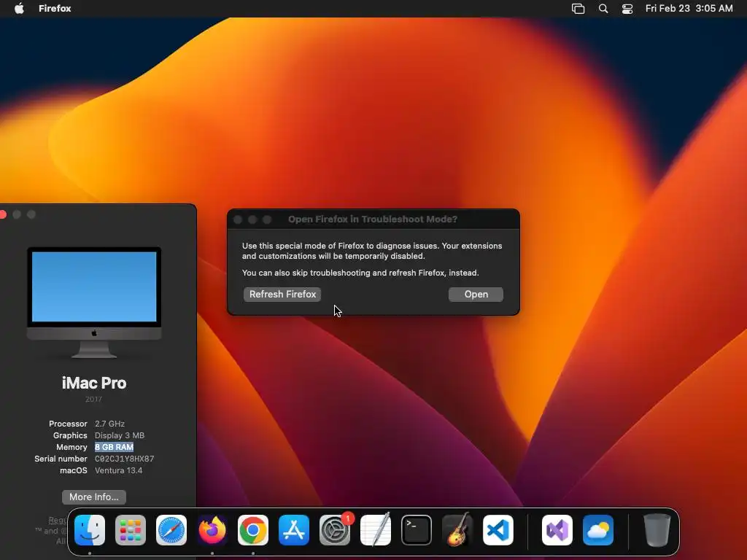Image resolution: width=747 pixels, height=560 pixels.
Task: Open the App Store Dock icon
Action: pyautogui.click(x=294, y=530)
